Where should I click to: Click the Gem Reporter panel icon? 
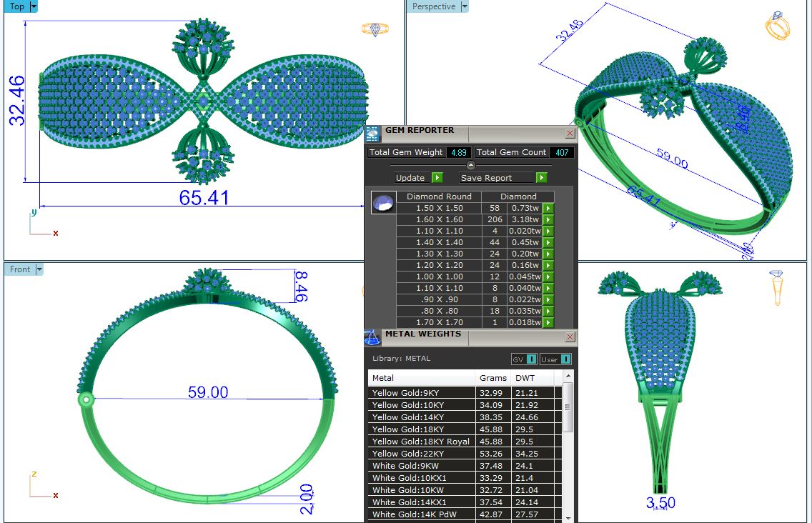[x=372, y=134]
